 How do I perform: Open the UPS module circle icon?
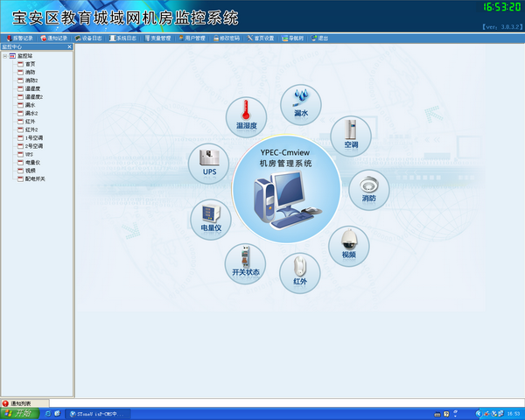[209, 163]
